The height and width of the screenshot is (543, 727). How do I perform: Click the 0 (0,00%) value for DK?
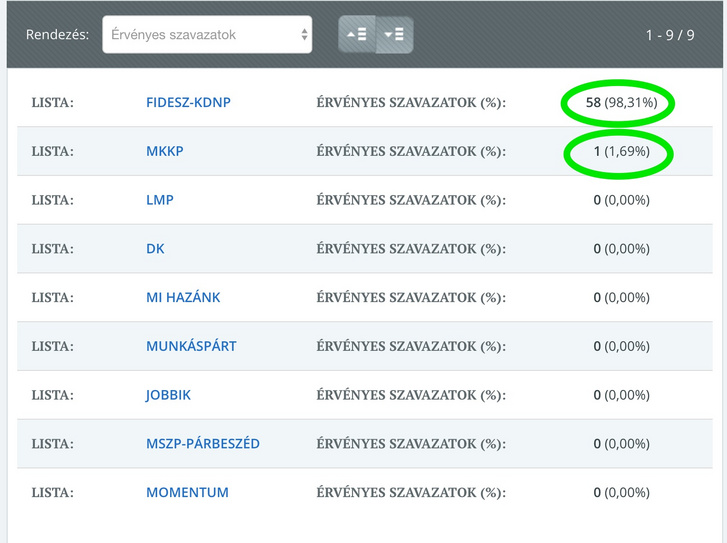click(621, 249)
